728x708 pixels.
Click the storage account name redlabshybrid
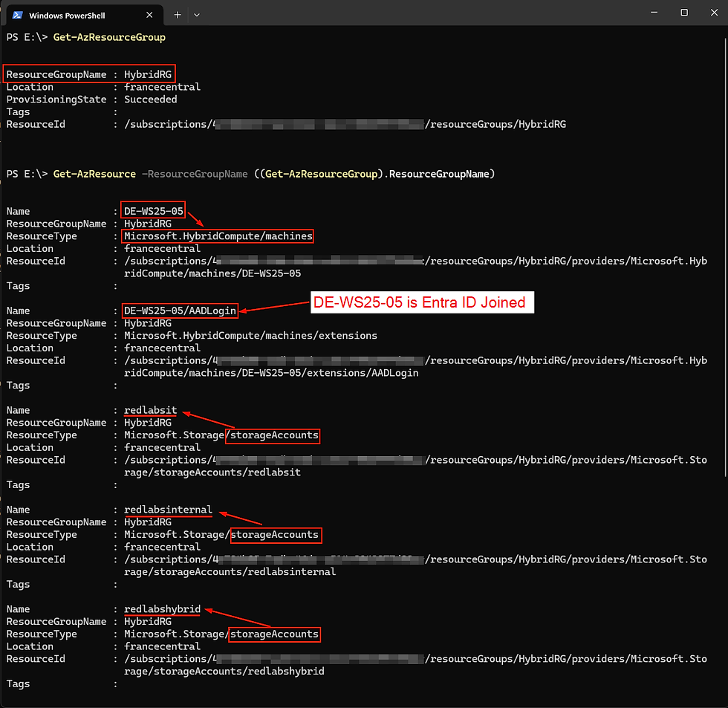[x=162, y=608]
